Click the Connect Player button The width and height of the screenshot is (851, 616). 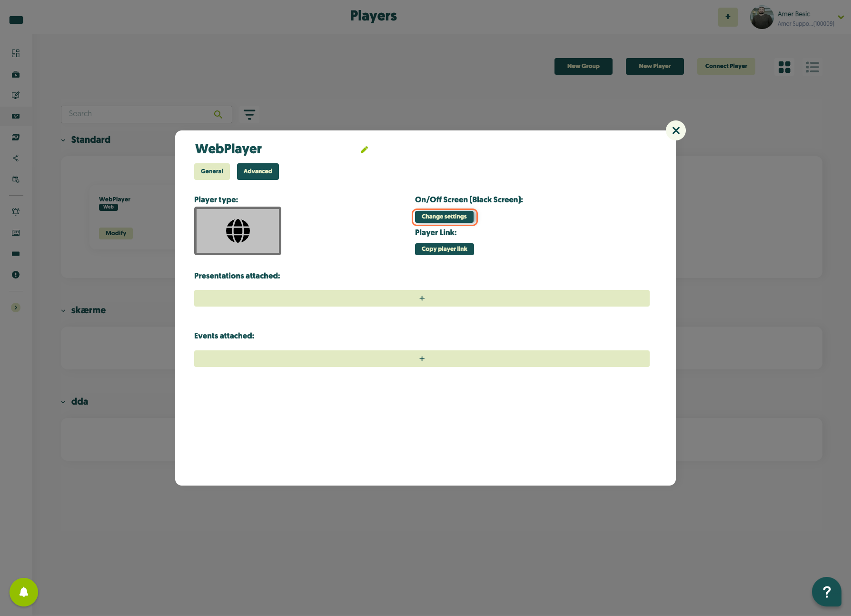pyautogui.click(x=726, y=66)
